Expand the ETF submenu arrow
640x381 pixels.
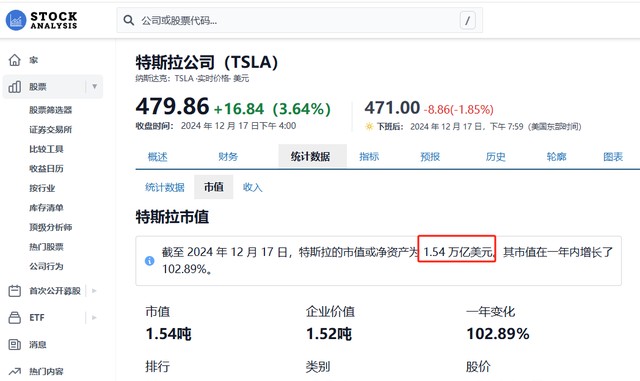point(94,317)
